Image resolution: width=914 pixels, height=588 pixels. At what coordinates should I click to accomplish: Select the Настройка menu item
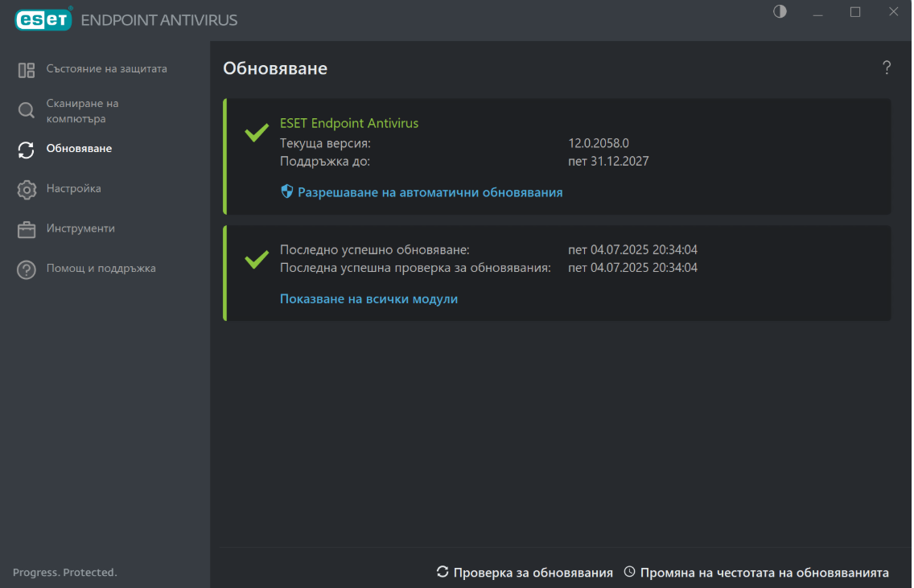73,189
